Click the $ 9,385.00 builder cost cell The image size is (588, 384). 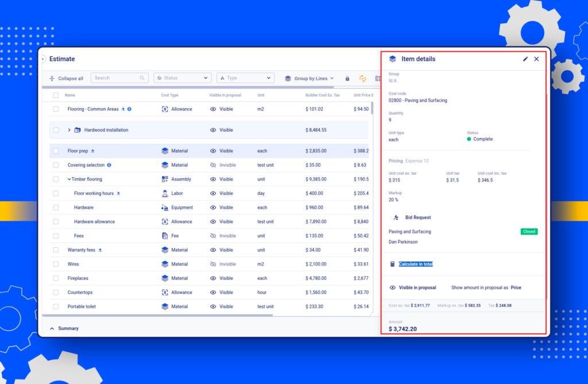pyautogui.click(x=316, y=179)
